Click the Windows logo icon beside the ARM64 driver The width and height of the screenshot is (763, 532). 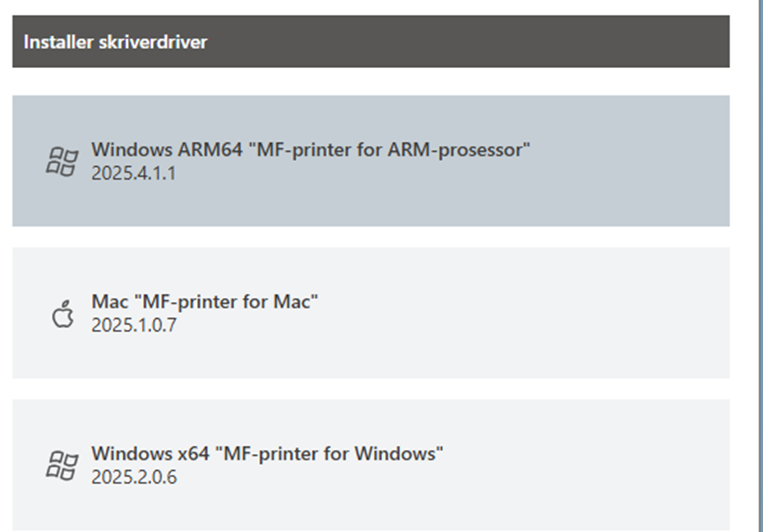(x=62, y=161)
